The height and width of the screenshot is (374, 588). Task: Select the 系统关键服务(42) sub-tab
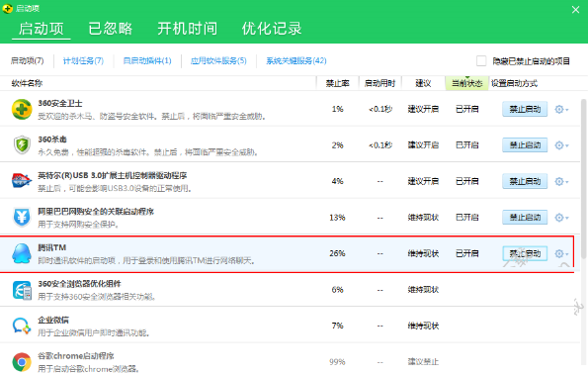[296, 60]
